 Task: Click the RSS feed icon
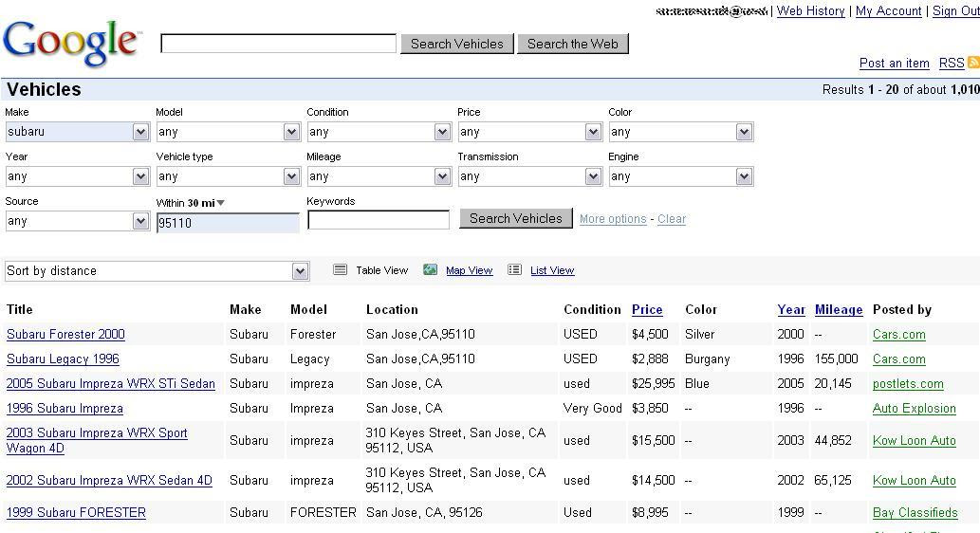(973, 63)
